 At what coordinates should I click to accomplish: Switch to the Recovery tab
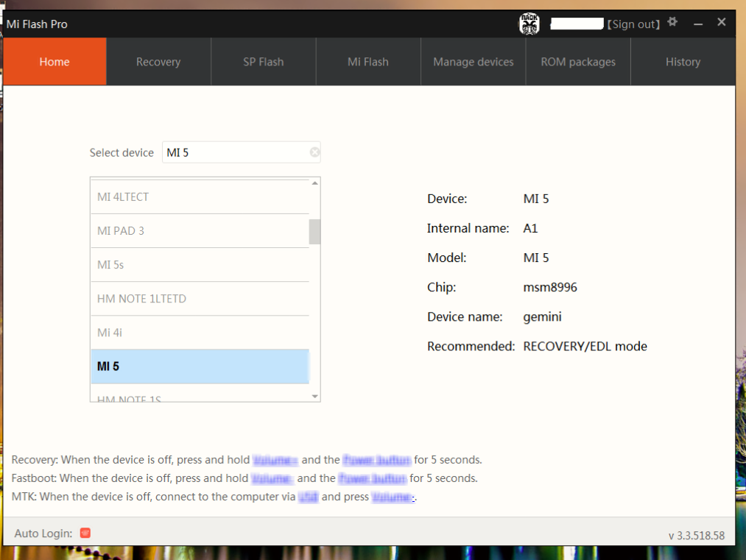click(x=158, y=62)
